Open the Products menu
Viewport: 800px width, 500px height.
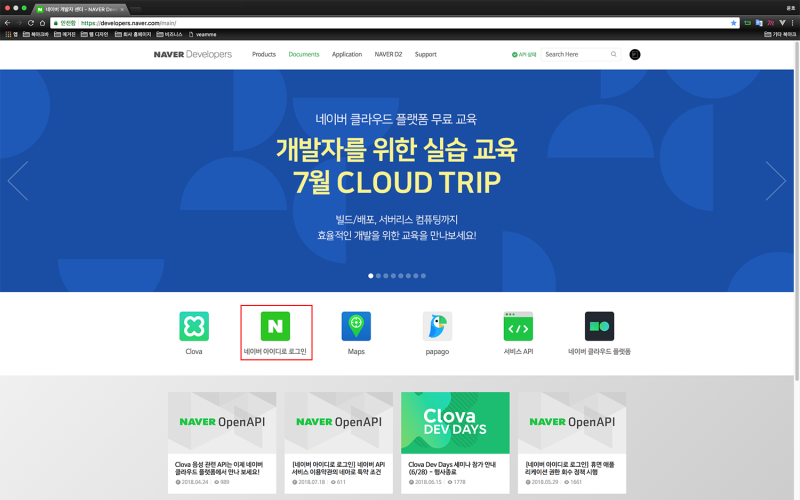[x=264, y=54]
